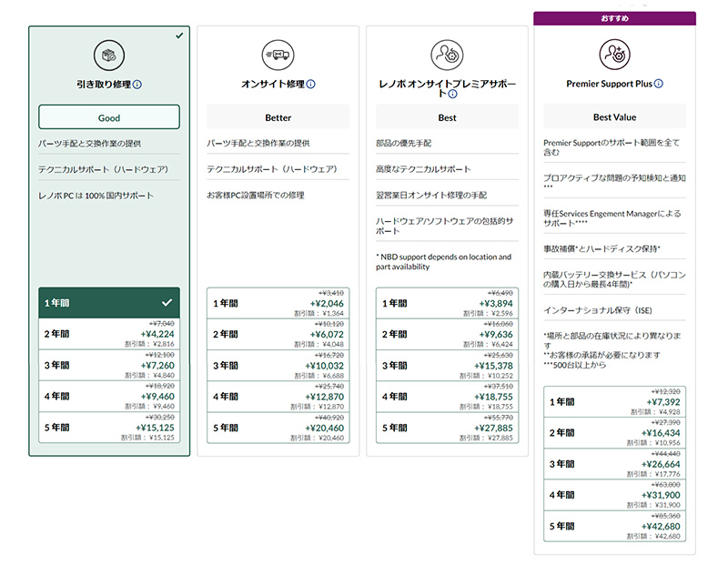This screenshot has width=728, height=575.
Task: Choose 3年間 Premier Support at +¥15,378
Action: click(x=447, y=365)
